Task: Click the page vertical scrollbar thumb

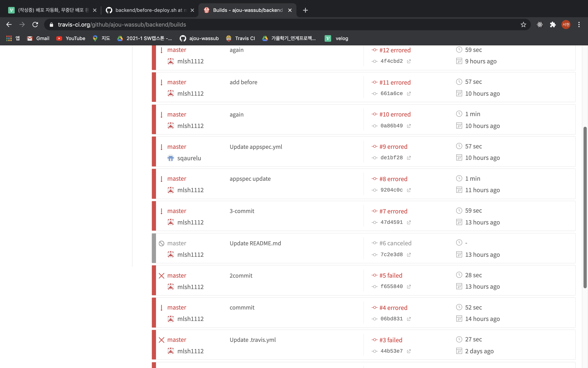Action: 585,207
